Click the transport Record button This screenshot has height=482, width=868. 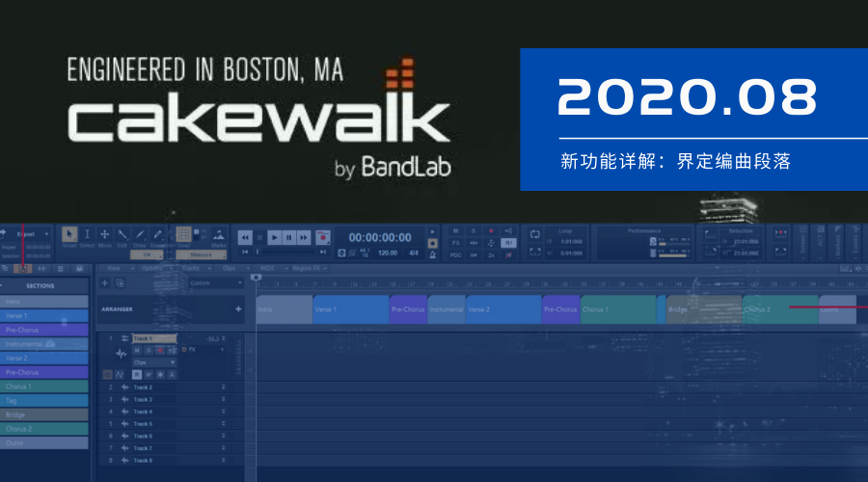(x=323, y=237)
